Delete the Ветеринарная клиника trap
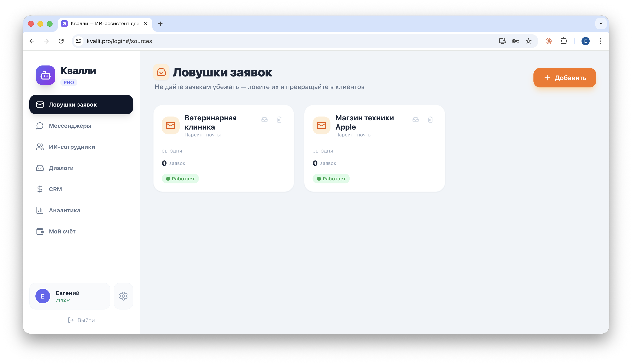Viewport: 632px width, 364px height. (279, 120)
